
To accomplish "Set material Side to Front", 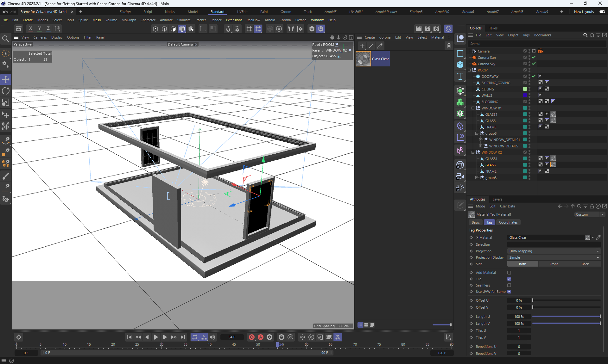I will pyautogui.click(x=554, y=264).
